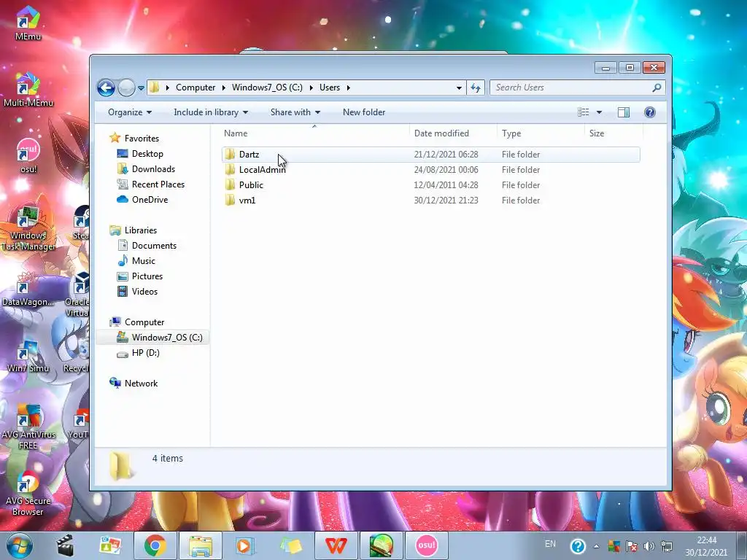Toggle the preview pane icon

[623, 112]
